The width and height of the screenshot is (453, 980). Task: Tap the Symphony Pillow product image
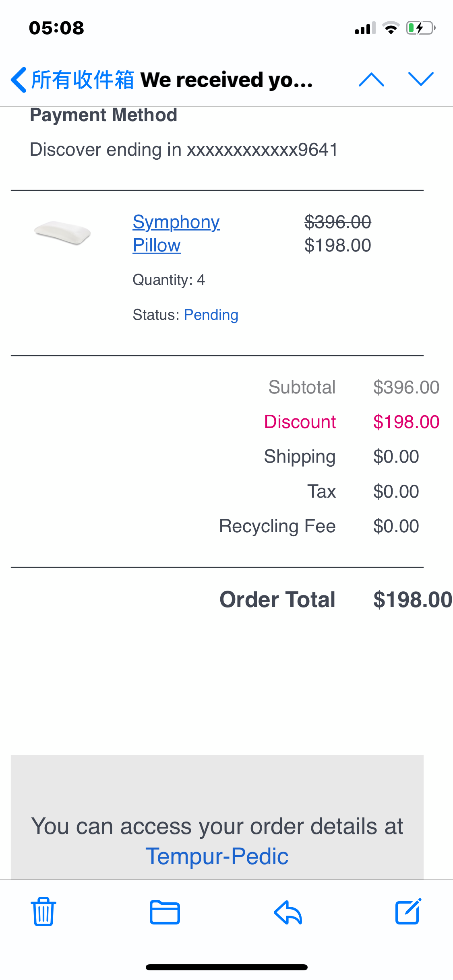click(x=62, y=233)
